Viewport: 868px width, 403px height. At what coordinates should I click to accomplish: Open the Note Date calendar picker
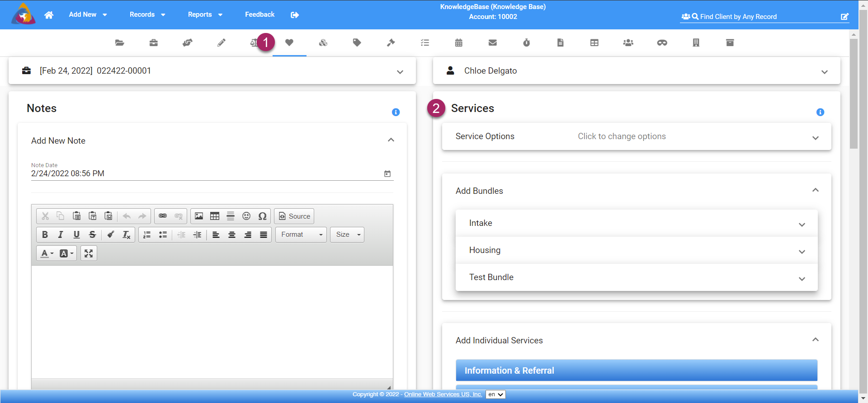pyautogui.click(x=387, y=173)
